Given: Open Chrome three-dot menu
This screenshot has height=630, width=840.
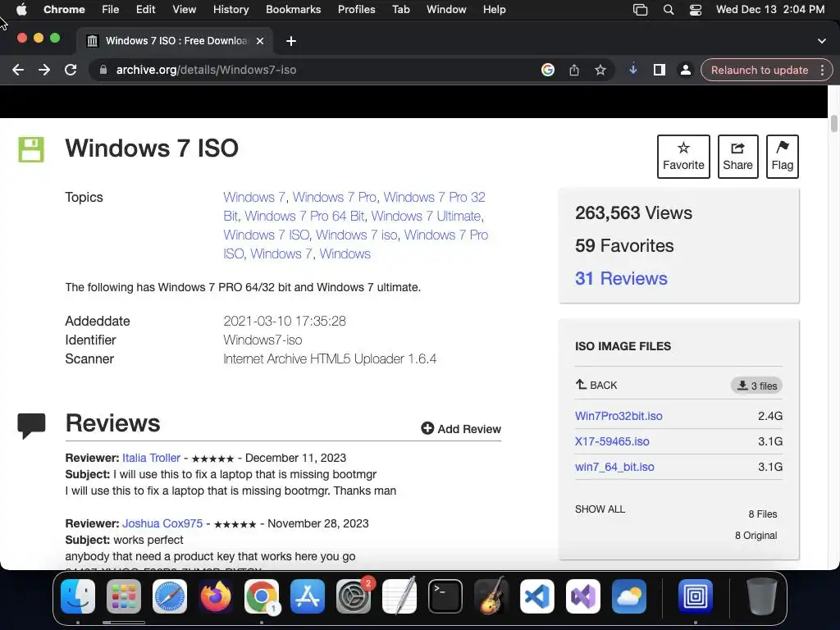Looking at the screenshot, I should tap(822, 71).
